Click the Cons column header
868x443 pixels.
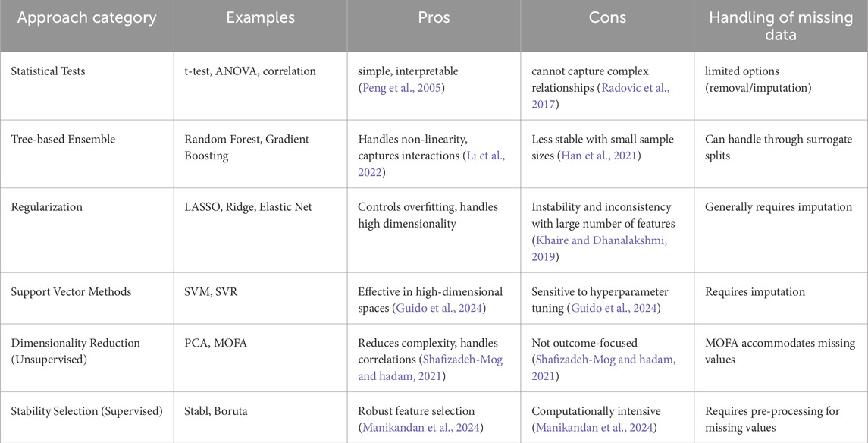[607, 18]
